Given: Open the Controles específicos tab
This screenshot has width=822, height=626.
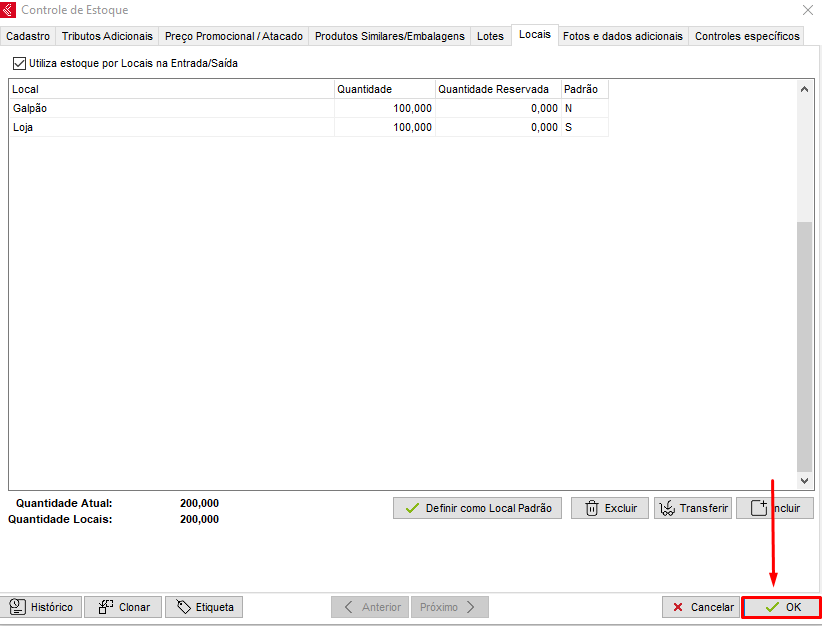Looking at the screenshot, I should tap(747, 36).
